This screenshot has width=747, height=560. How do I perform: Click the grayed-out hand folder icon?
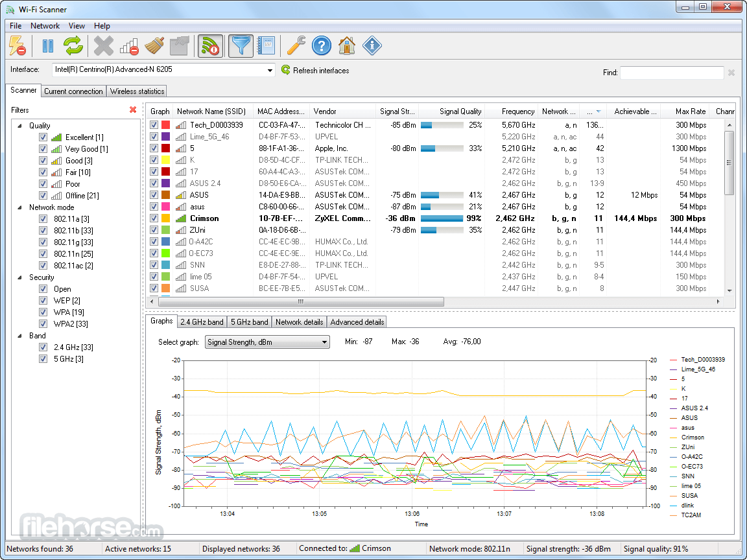(180, 46)
